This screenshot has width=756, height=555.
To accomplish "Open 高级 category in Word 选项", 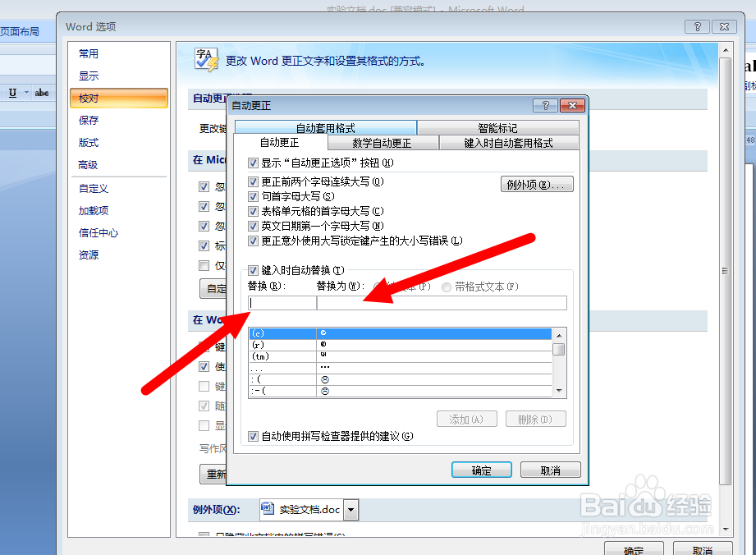I will (x=88, y=164).
